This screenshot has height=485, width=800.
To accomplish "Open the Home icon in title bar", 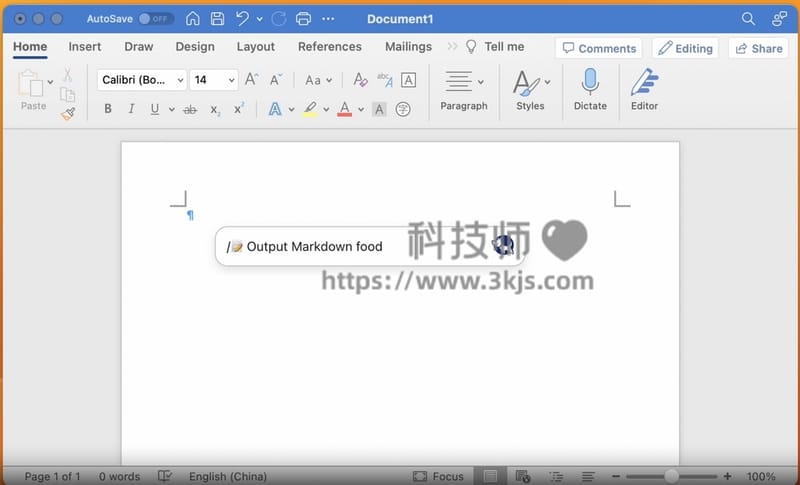I will coord(192,19).
